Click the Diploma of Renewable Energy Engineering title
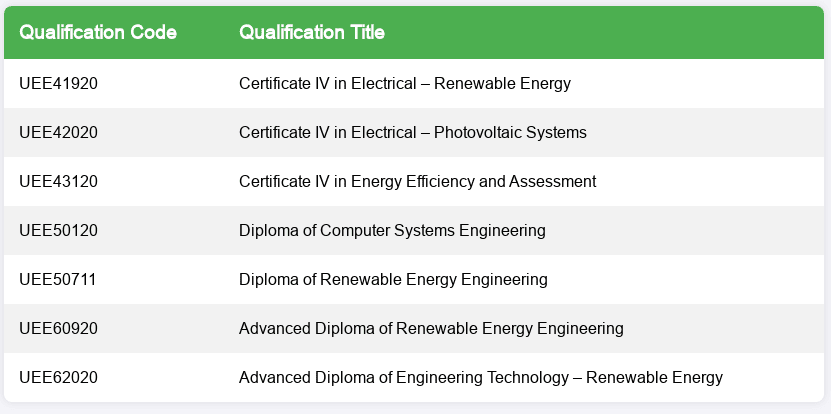This screenshot has width=831, height=414. 393,279
